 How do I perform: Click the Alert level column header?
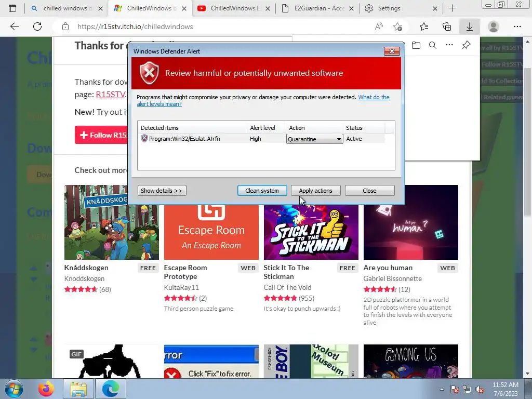click(x=267, y=128)
